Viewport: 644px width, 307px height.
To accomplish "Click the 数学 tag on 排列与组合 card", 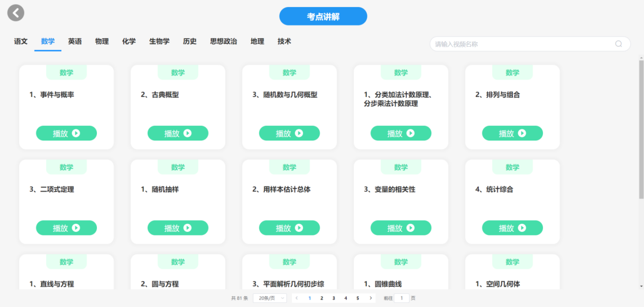I will (513, 73).
